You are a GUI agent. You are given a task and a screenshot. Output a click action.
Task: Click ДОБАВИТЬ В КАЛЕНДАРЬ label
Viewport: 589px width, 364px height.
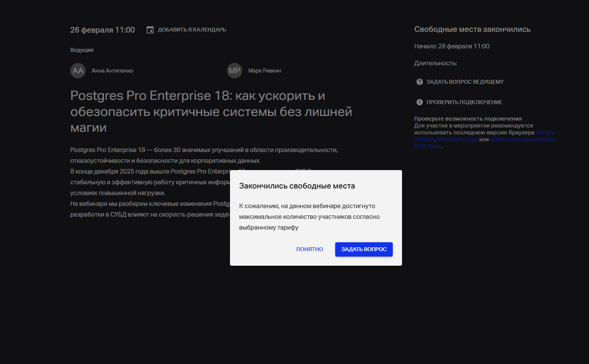tap(192, 30)
